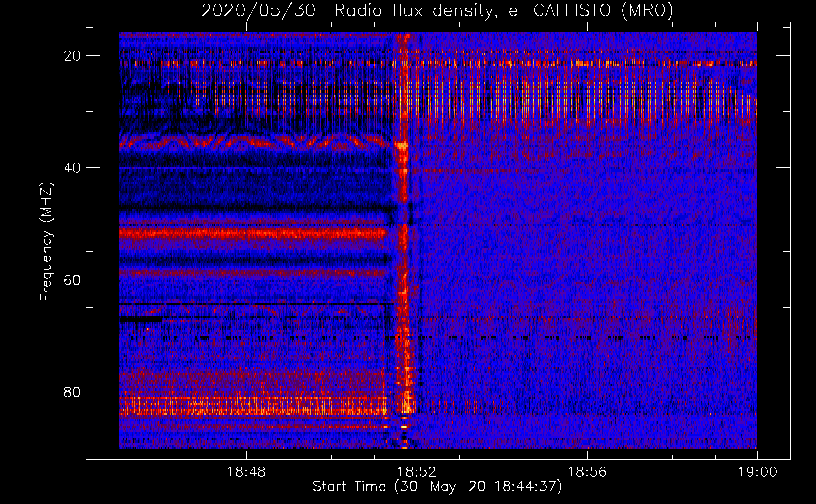The width and height of the screenshot is (816, 504).
Task: Click the "20" frequency tick label
Action: [x=73, y=56]
